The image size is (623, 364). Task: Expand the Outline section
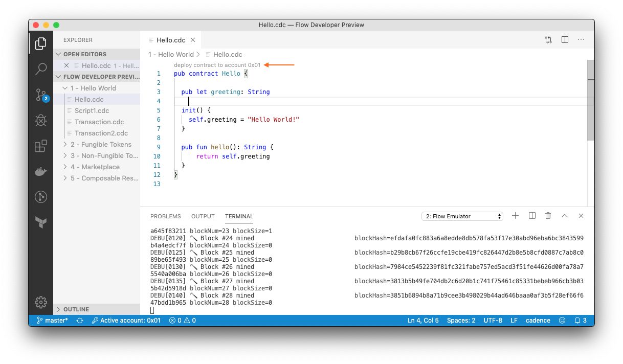pos(97,309)
